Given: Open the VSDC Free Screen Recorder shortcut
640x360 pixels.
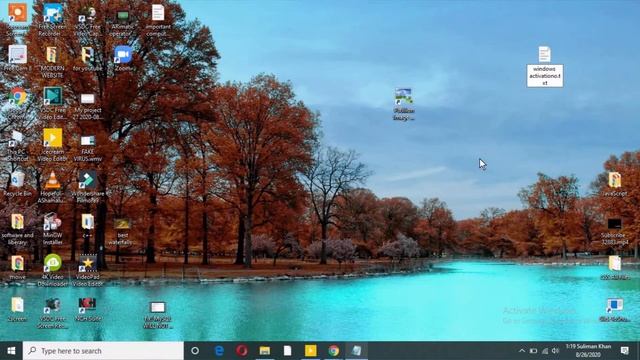Looking at the screenshot, I should pyautogui.click(x=52, y=313).
